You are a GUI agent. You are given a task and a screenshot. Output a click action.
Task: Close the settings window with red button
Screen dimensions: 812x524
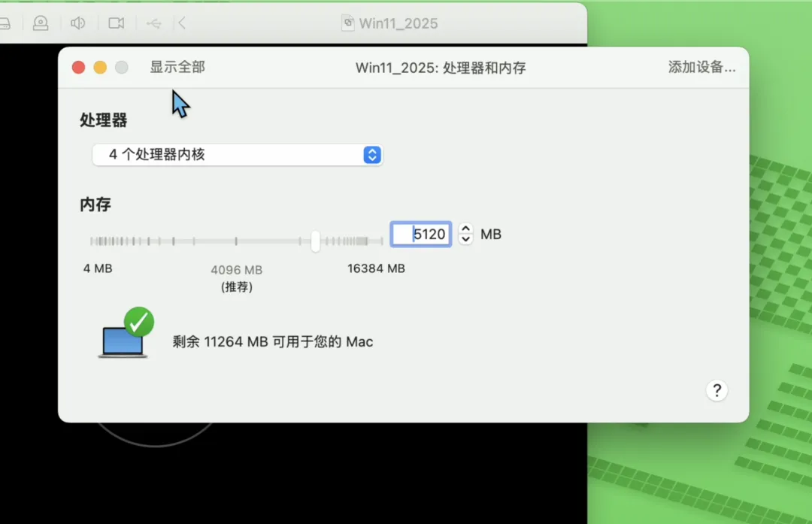[79, 68]
